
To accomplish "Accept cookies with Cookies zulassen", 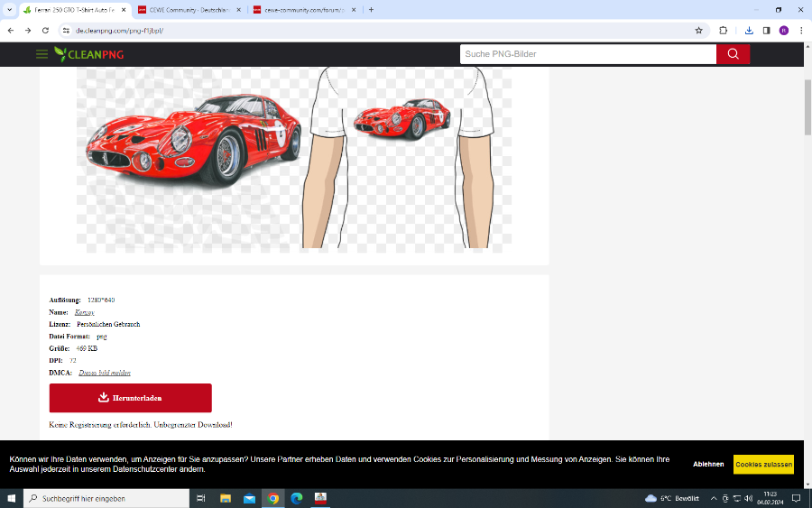I will point(763,465).
